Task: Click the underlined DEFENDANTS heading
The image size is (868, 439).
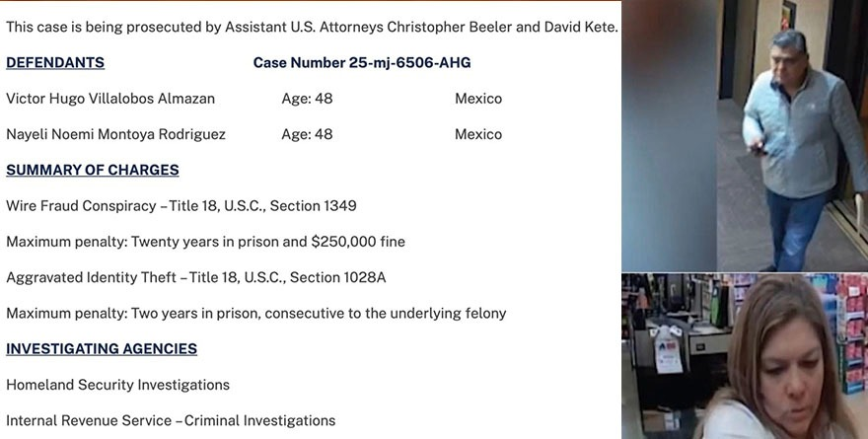Action: point(55,63)
